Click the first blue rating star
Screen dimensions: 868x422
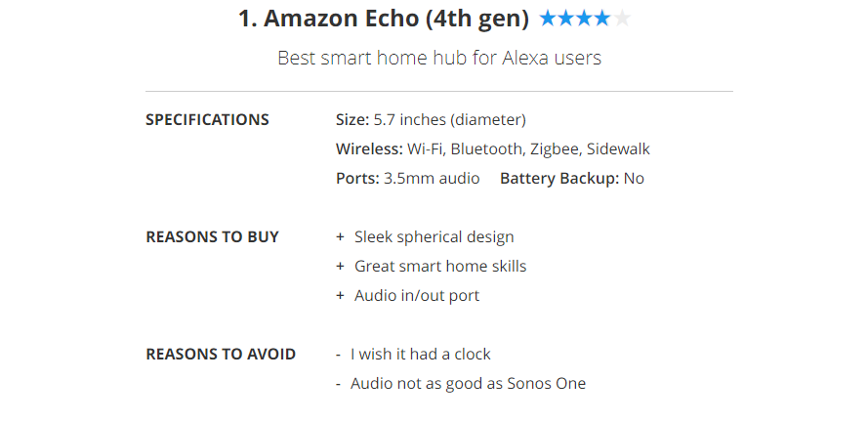click(x=548, y=18)
